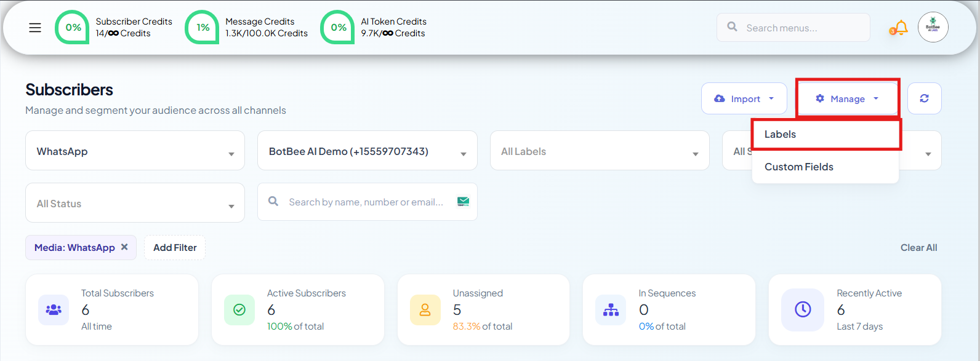This screenshot has width=980, height=361.
Task: Focus the Search menus input field
Action: 793,28
